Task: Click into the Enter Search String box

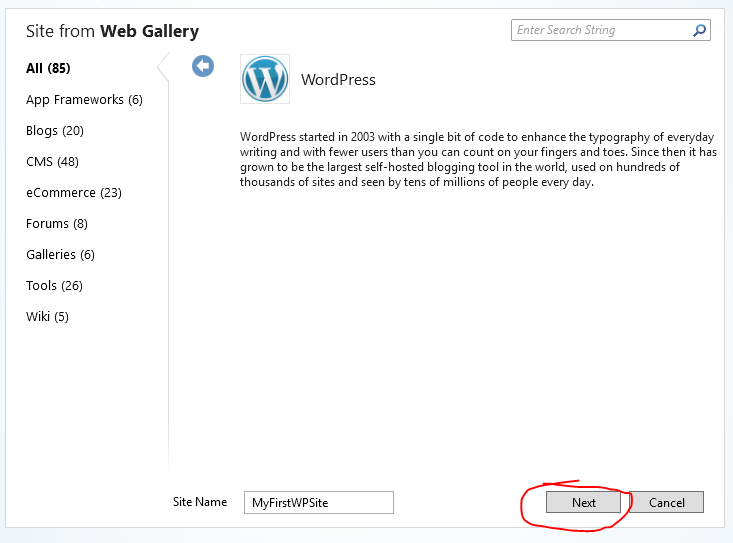Action: pos(600,30)
